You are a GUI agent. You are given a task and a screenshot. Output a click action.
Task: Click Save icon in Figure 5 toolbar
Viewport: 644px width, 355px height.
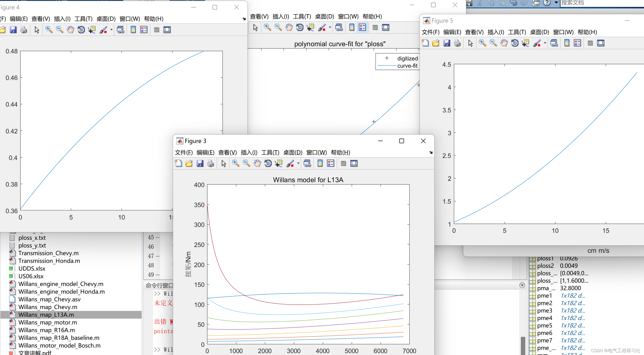[447, 43]
